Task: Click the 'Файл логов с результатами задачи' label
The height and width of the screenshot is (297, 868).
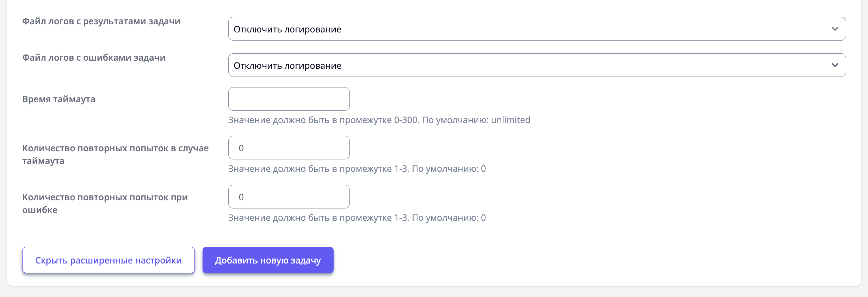Action: 101,22
